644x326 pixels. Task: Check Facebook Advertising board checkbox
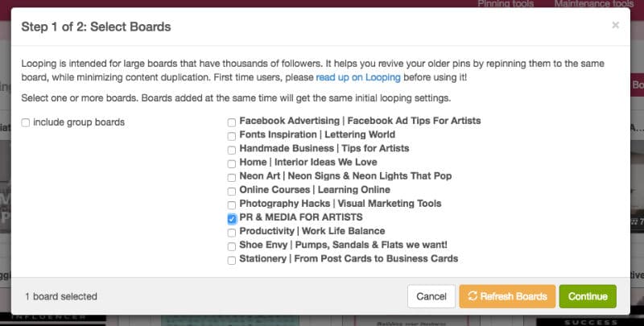coord(232,122)
